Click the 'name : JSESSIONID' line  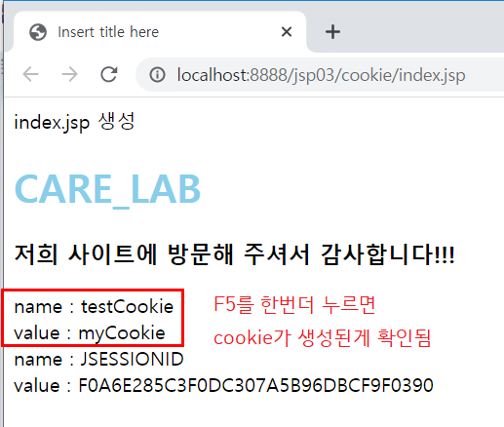point(99,360)
